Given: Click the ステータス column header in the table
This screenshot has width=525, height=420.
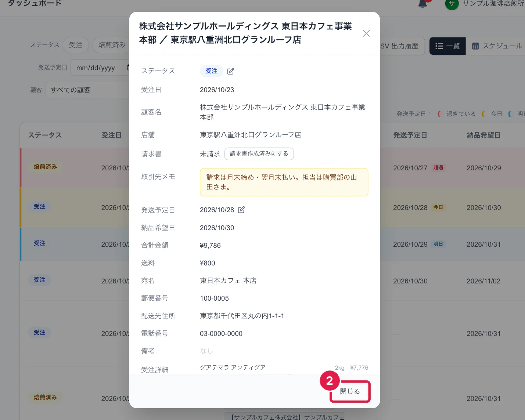Looking at the screenshot, I should coord(45,135).
